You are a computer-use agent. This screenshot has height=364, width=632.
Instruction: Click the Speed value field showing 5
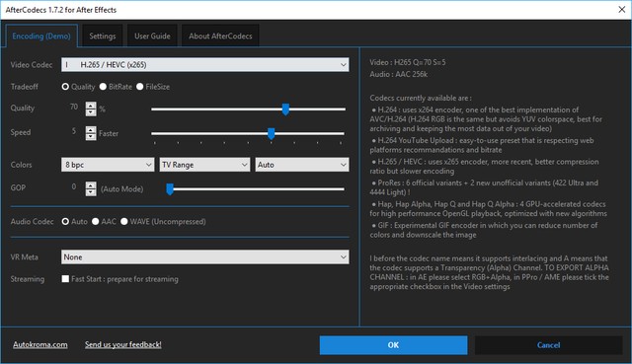pos(74,131)
